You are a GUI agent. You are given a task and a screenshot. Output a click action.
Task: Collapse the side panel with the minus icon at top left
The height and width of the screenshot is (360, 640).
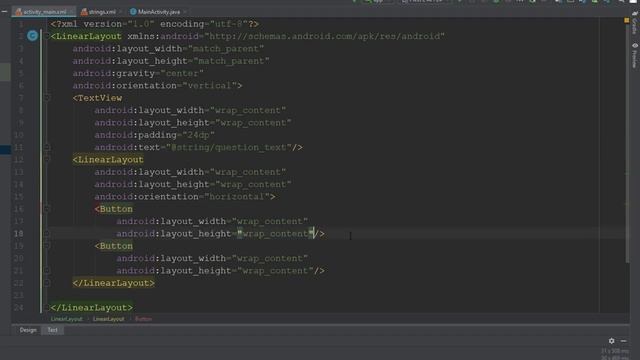click(x=4, y=12)
